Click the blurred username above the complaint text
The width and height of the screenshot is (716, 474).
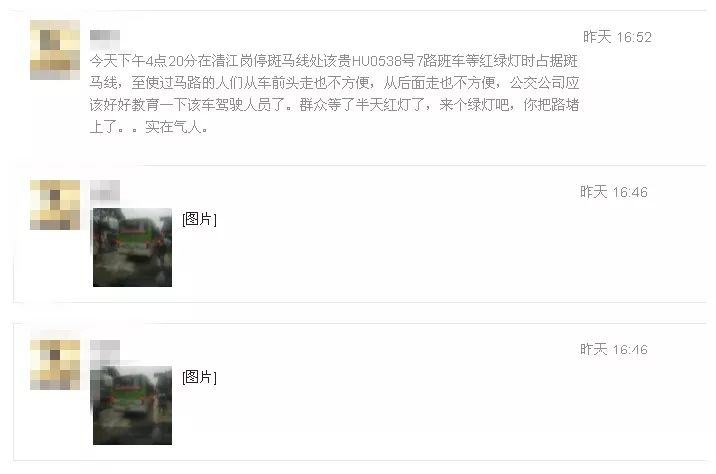[x=105, y=37]
